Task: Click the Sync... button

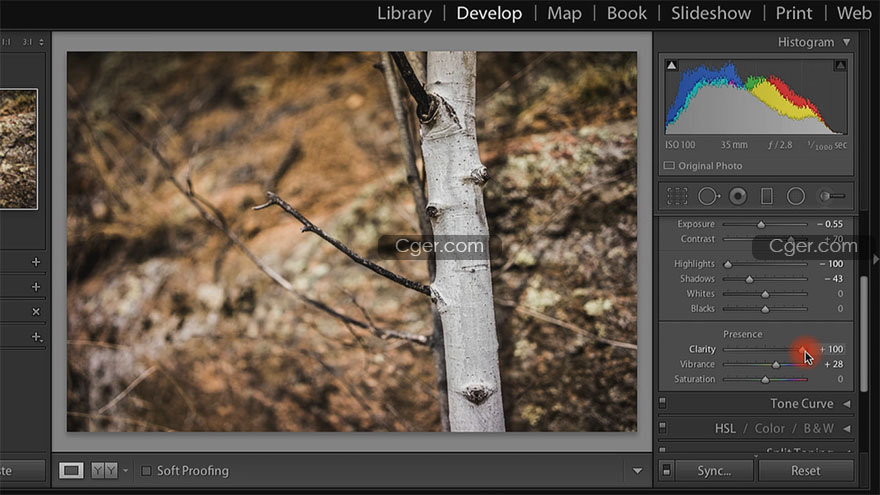Action: (x=714, y=470)
